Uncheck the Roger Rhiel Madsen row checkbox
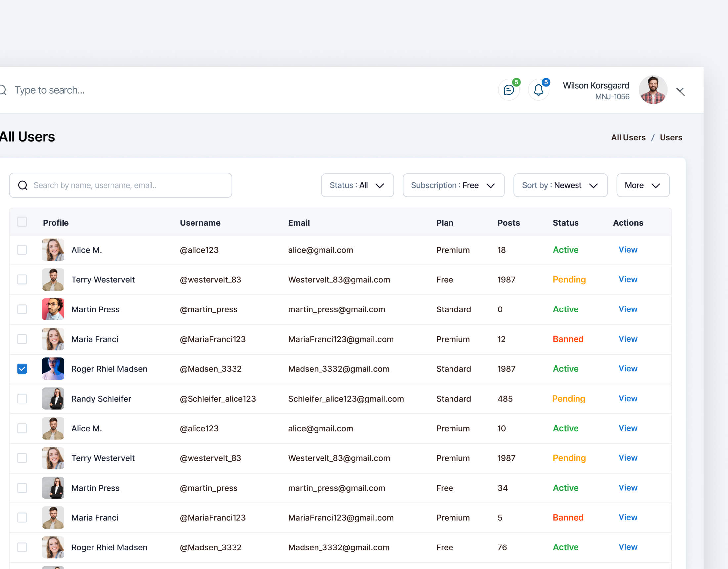Screen dimensions: 728x569 coord(22,369)
